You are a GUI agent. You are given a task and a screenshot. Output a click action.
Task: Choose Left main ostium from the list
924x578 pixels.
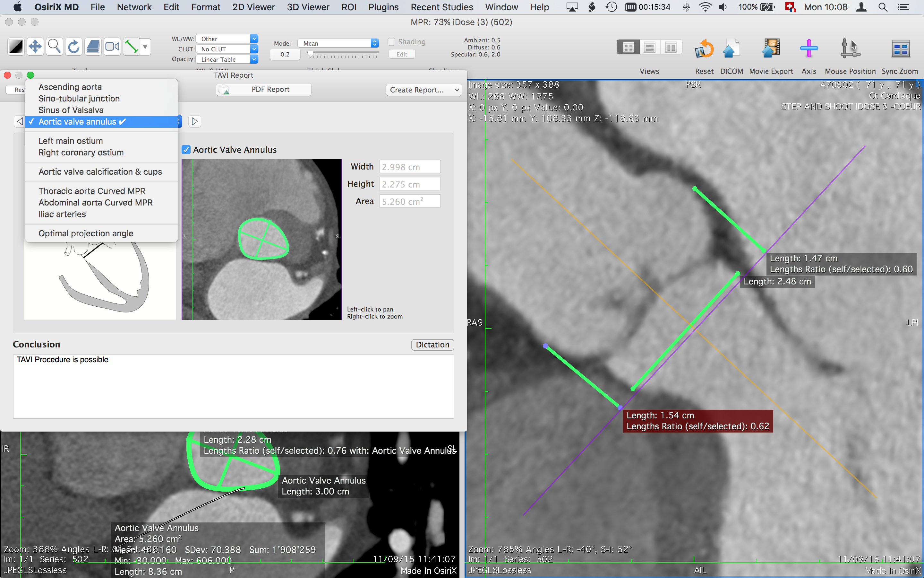tap(101, 141)
